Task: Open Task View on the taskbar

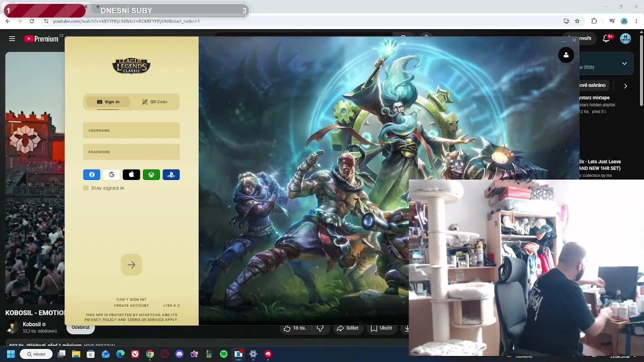Action: [x=61, y=354]
